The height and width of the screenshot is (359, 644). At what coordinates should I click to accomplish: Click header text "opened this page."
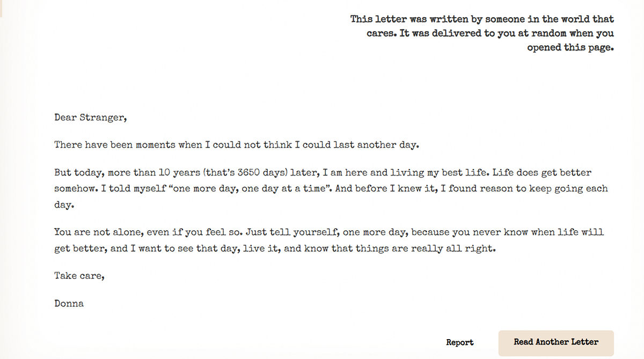570,48
